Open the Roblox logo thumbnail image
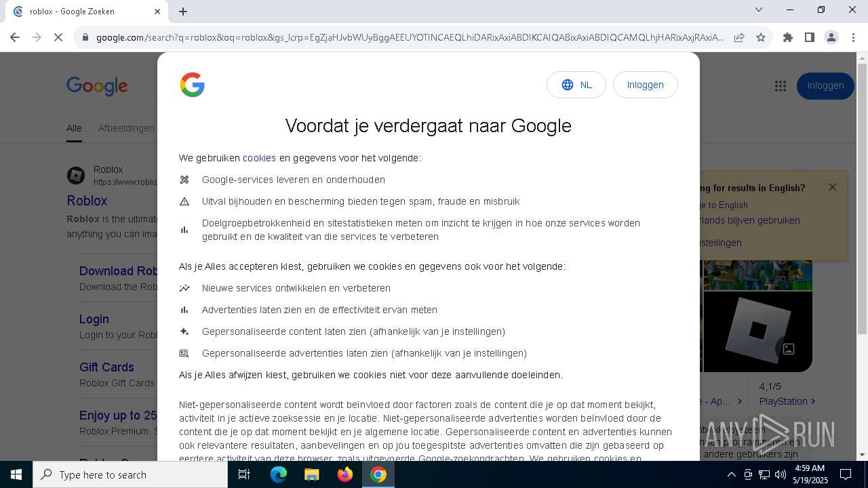Viewport: 868px width, 488px height. (x=757, y=331)
